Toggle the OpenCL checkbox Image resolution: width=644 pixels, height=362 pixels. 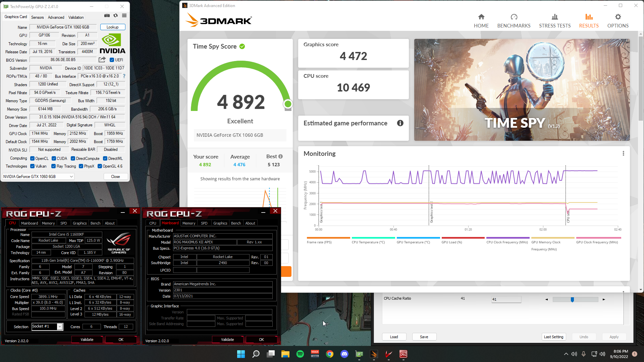(x=32, y=159)
